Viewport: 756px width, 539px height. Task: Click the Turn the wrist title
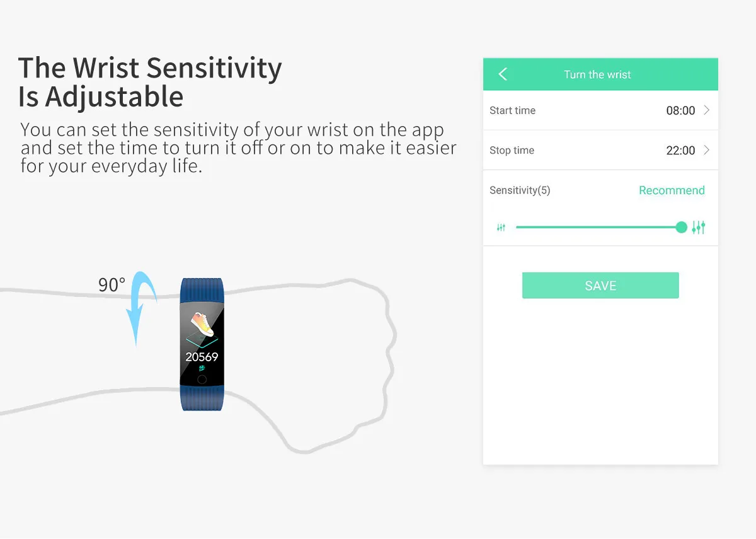tap(597, 74)
